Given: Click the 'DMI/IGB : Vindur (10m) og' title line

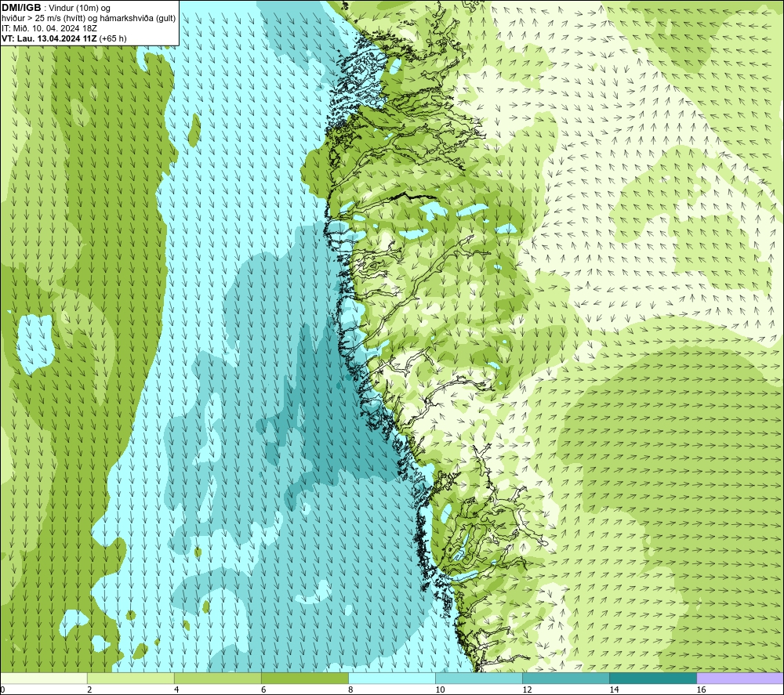Looking at the screenshot, I should coord(56,8).
